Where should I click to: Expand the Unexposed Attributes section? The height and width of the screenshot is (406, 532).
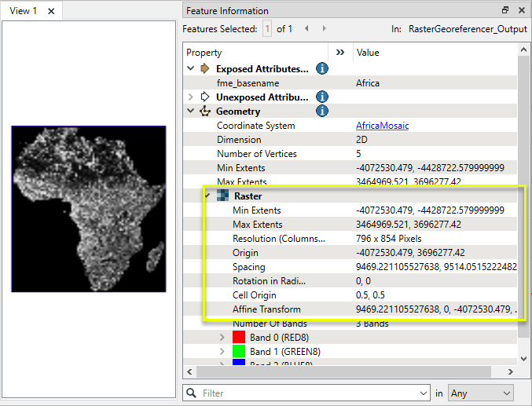tap(191, 97)
